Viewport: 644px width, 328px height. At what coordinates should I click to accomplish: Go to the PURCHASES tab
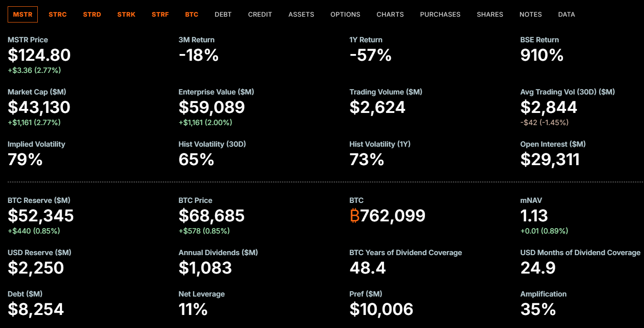tap(440, 14)
